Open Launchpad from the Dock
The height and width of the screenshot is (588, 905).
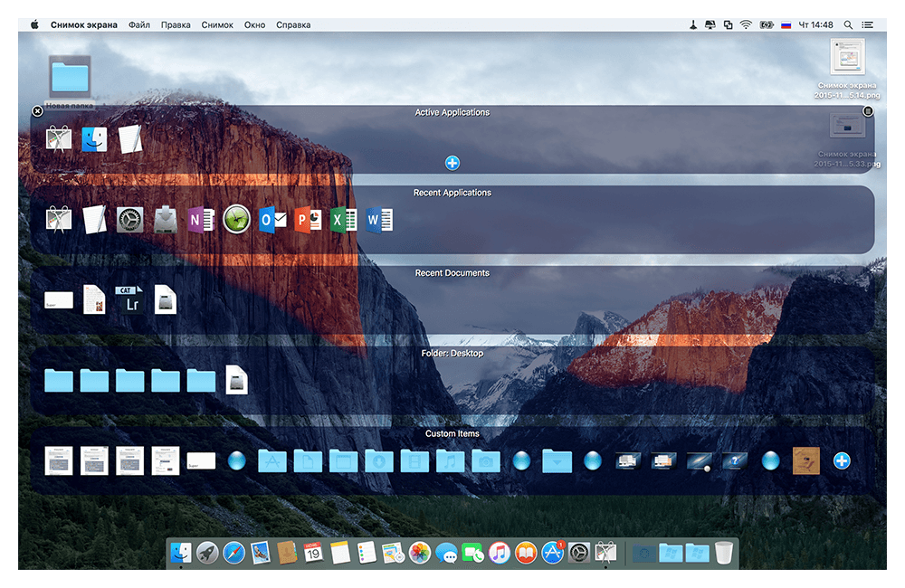(x=207, y=553)
